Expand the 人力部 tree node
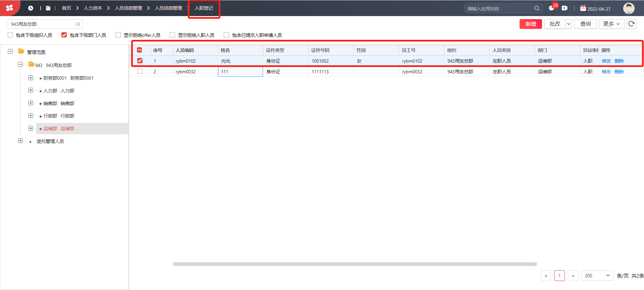 coord(31,90)
